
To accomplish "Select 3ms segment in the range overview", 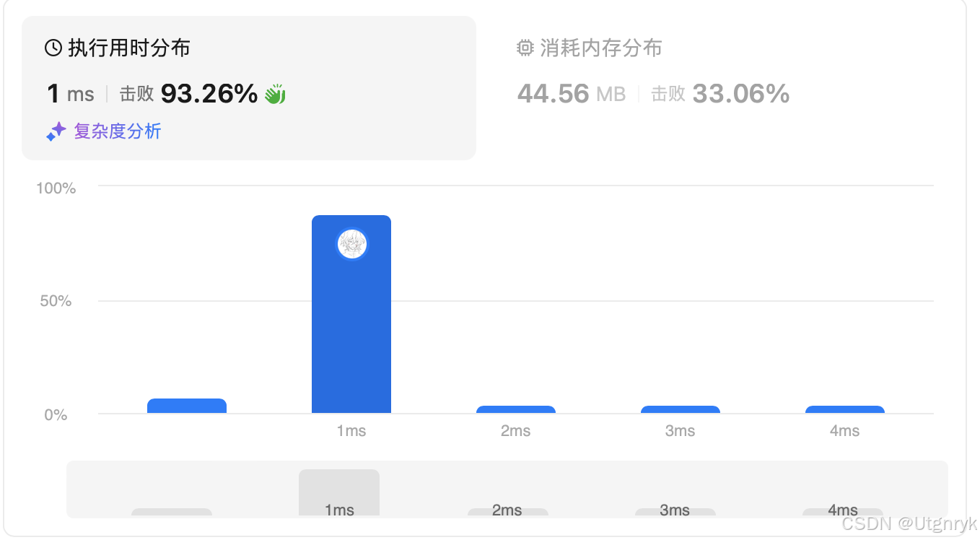I will (675, 512).
